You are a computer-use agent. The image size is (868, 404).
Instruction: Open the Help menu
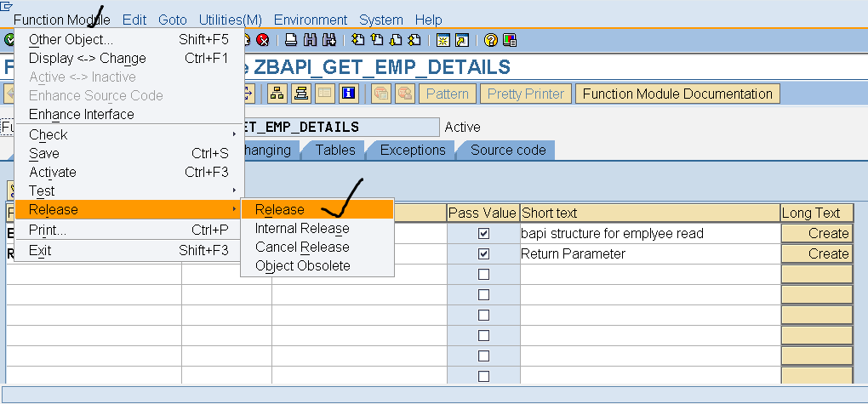coord(428,20)
